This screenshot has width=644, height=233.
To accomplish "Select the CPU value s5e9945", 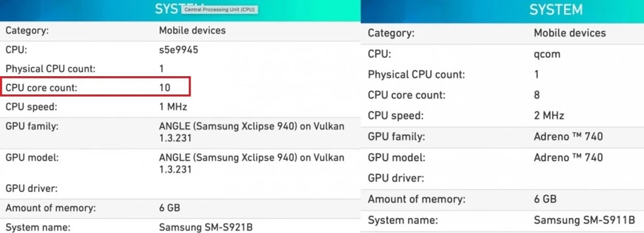I will [179, 50].
